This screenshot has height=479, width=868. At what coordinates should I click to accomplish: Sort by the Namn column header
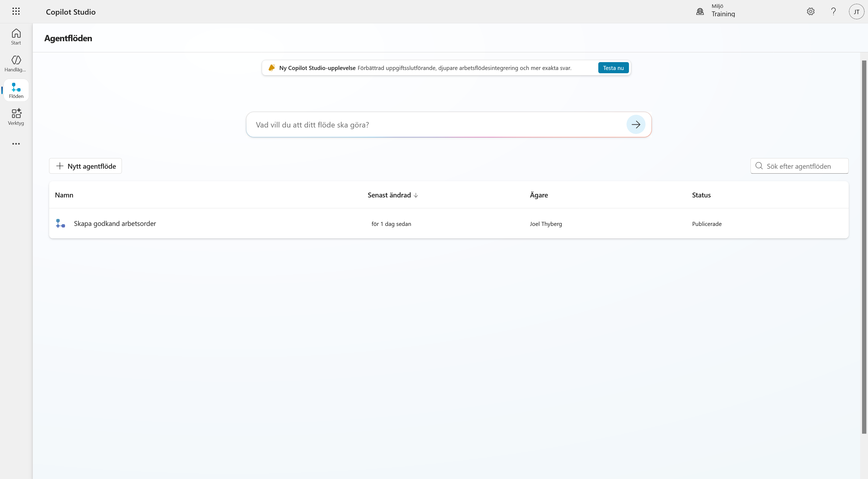tap(64, 195)
